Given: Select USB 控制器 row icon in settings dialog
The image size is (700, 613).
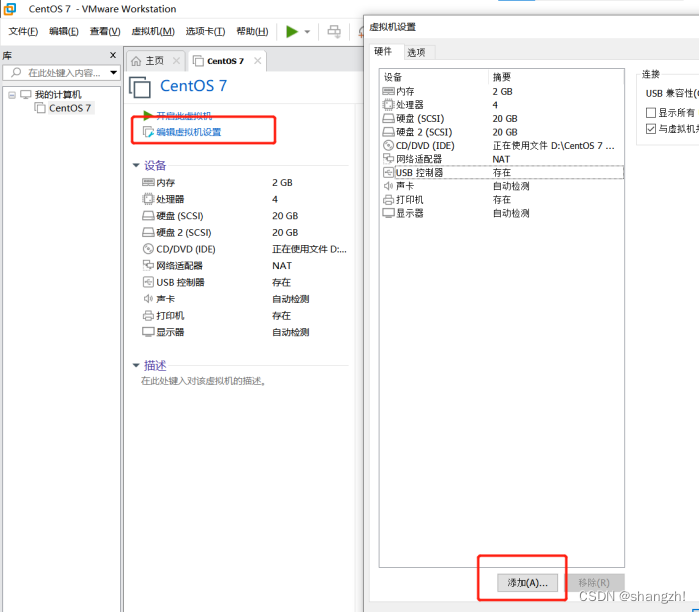Looking at the screenshot, I should [x=388, y=172].
